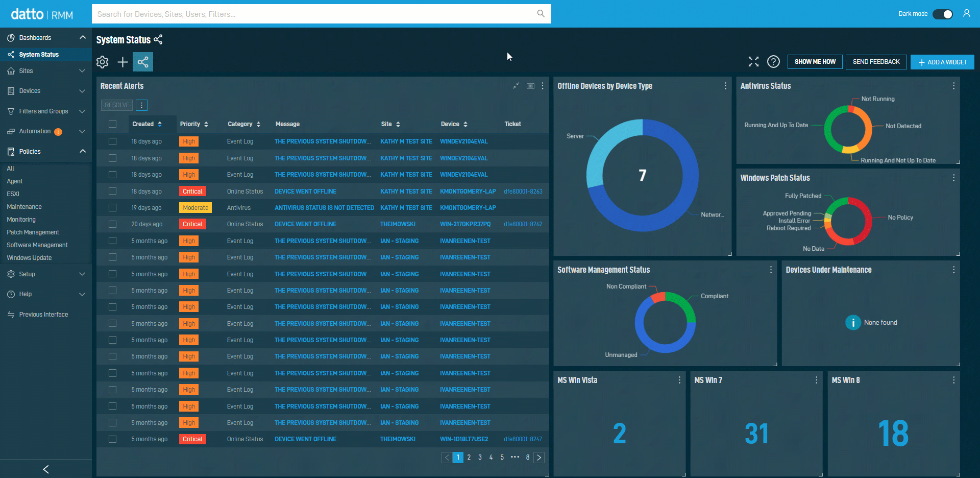The height and width of the screenshot is (478, 980).
Task: Open ticket dfe80001-8263 link
Action: [523, 192]
